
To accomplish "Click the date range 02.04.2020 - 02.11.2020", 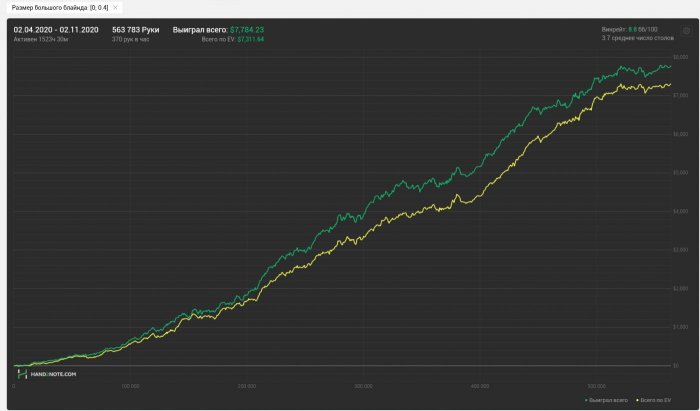I will (56, 30).
